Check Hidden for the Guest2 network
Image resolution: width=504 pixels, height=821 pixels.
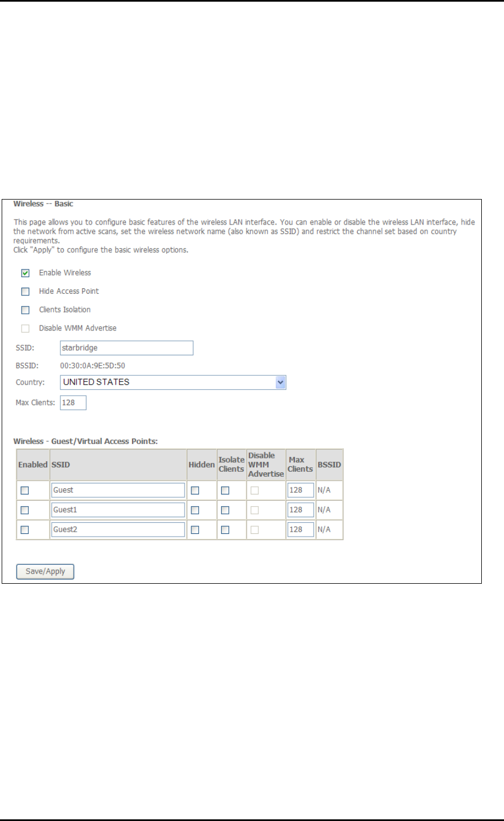(195, 530)
